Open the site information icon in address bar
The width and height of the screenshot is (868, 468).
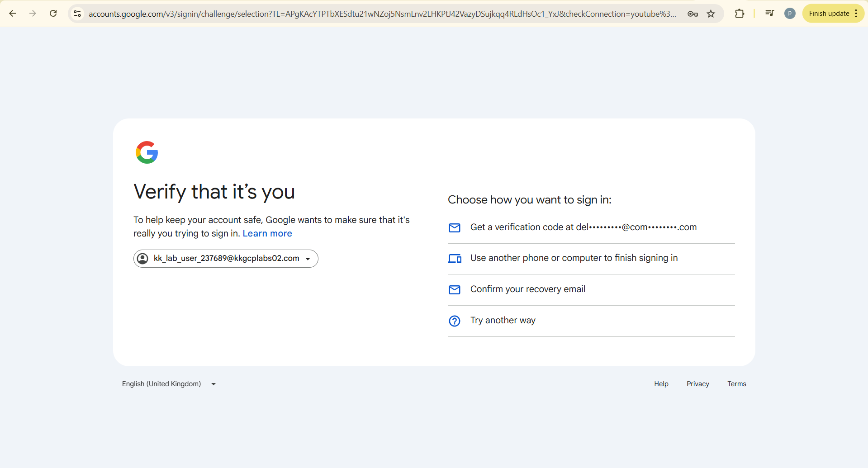pos(78,14)
